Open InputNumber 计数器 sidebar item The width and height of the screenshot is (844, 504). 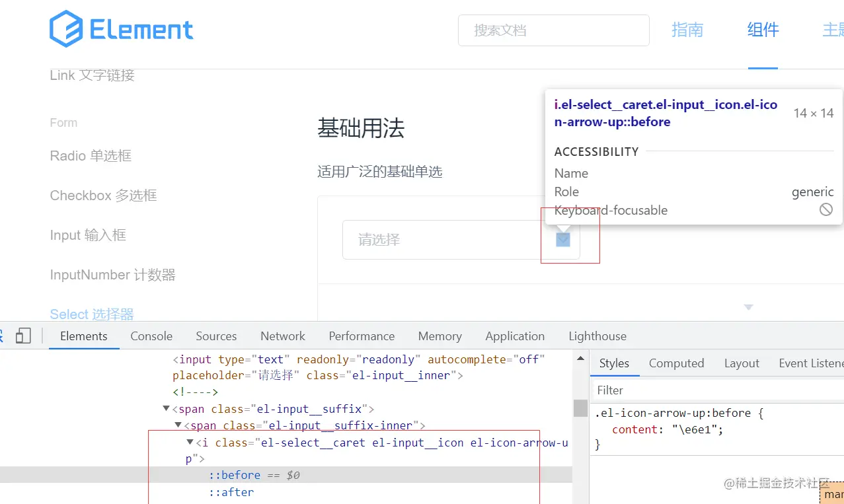(x=113, y=275)
